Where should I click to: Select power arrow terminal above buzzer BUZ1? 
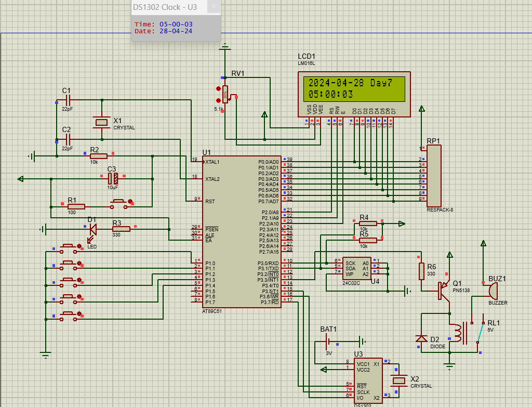coord(484,243)
